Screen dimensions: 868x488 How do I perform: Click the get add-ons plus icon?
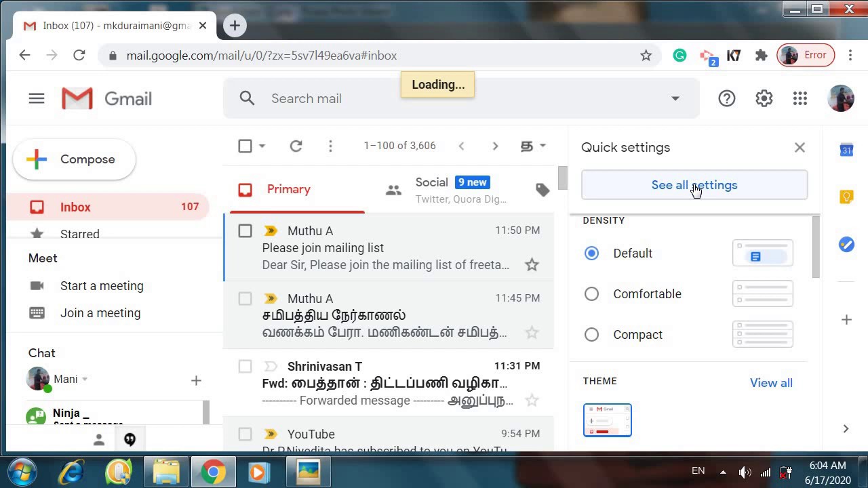click(846, 319)
